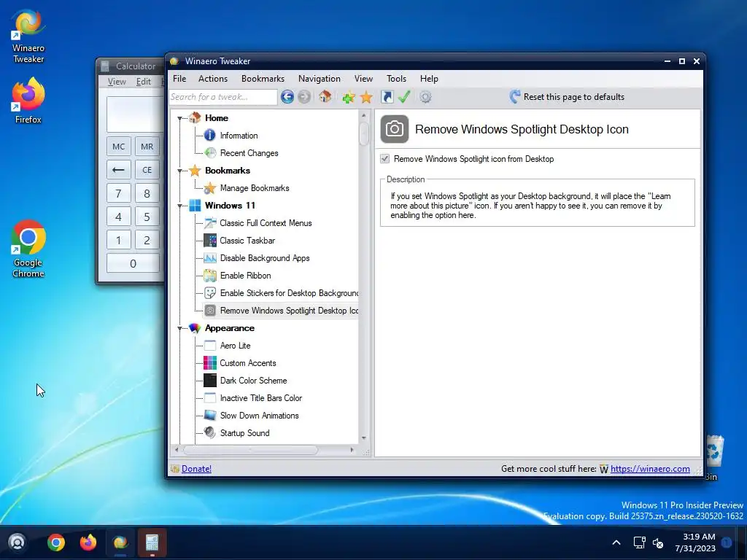
Task: Select Enable Stickers for Desktop Background
Action: point(289,293)
